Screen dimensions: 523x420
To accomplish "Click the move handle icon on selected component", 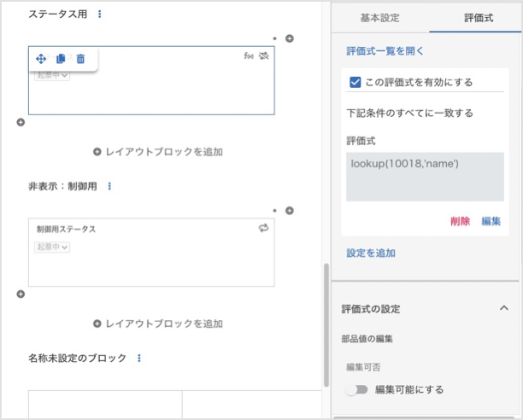I will [41, 59].
